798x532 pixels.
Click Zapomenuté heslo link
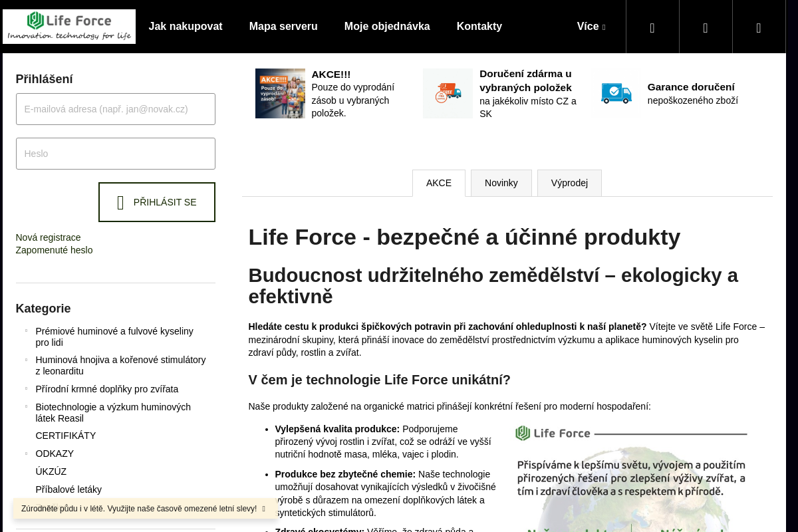[x=55, y=250]
